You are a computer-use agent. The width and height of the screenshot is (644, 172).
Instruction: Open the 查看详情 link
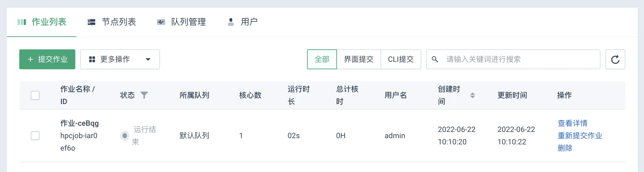pos(572,123)
